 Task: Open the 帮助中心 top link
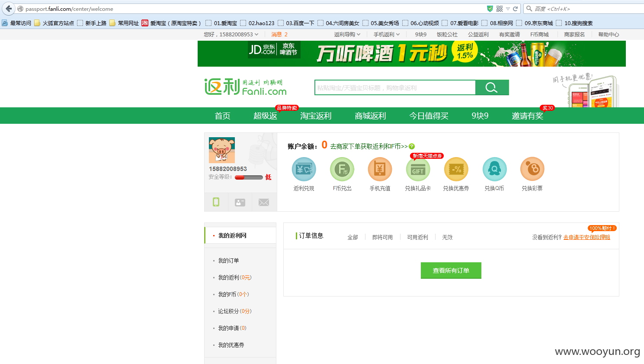pos(609,34)
